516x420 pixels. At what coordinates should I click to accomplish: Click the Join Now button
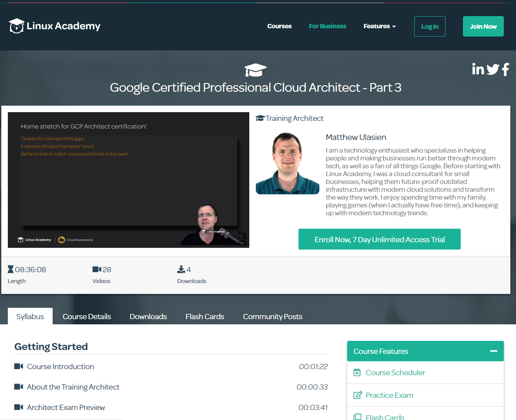pos(483,27)
